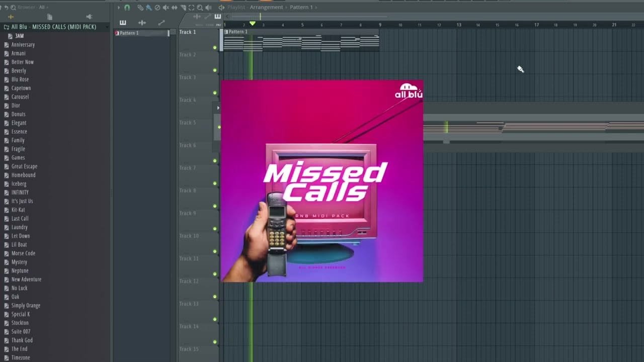
Task: Open the Arrangement breadcrumb menu
Action: (267, 7)
